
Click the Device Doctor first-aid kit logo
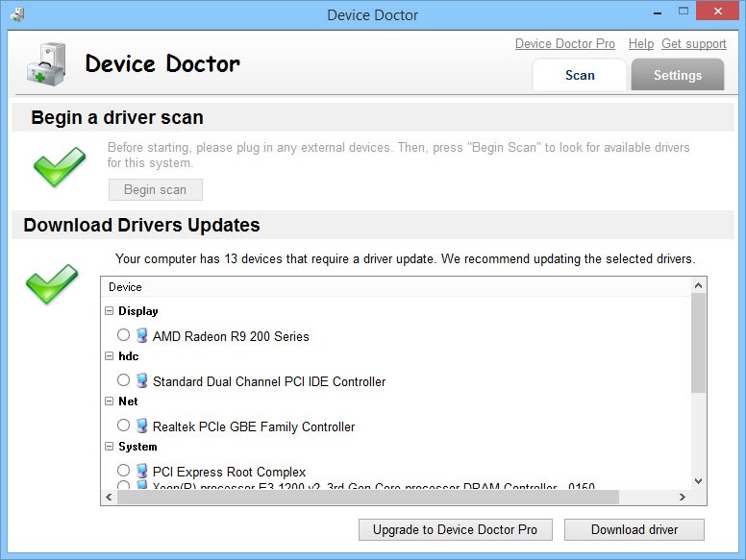46,64
